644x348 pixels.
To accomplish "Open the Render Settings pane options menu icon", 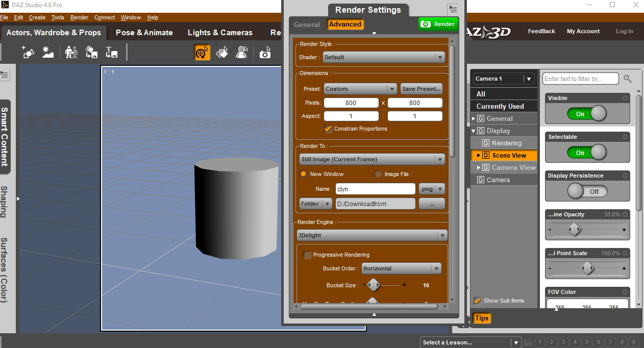I will [x=453, y=9].
